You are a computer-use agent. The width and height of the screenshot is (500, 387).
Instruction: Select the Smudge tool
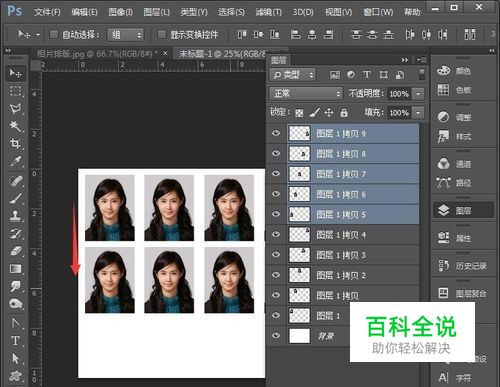click(15, 286)
